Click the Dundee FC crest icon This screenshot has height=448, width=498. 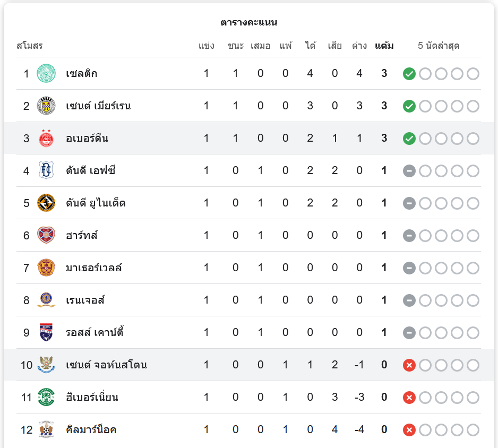tap(46, 170)
